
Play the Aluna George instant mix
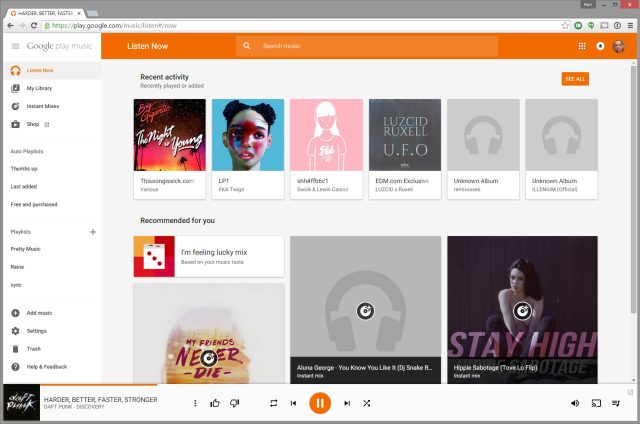(x=365, y=311)
